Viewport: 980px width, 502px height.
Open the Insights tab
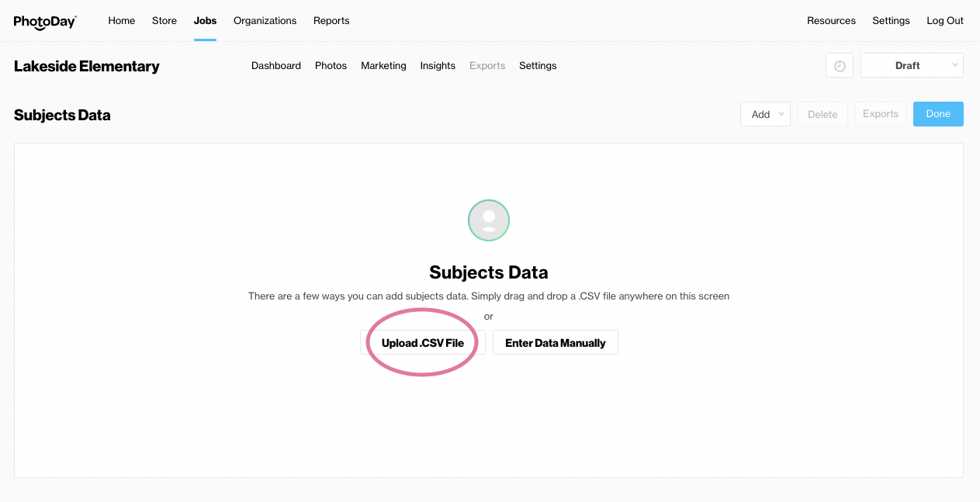pyautogui.click(x=438, y=66)
